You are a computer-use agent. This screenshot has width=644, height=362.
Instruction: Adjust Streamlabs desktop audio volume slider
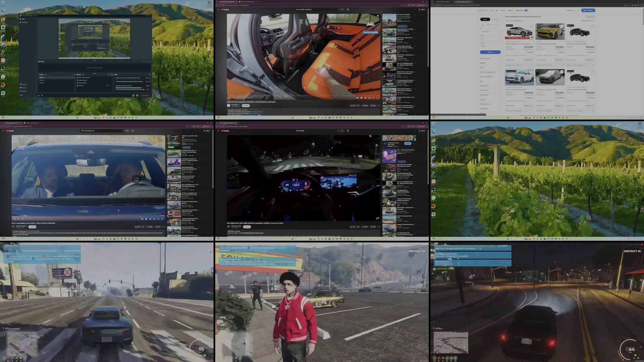click(130, 81)
